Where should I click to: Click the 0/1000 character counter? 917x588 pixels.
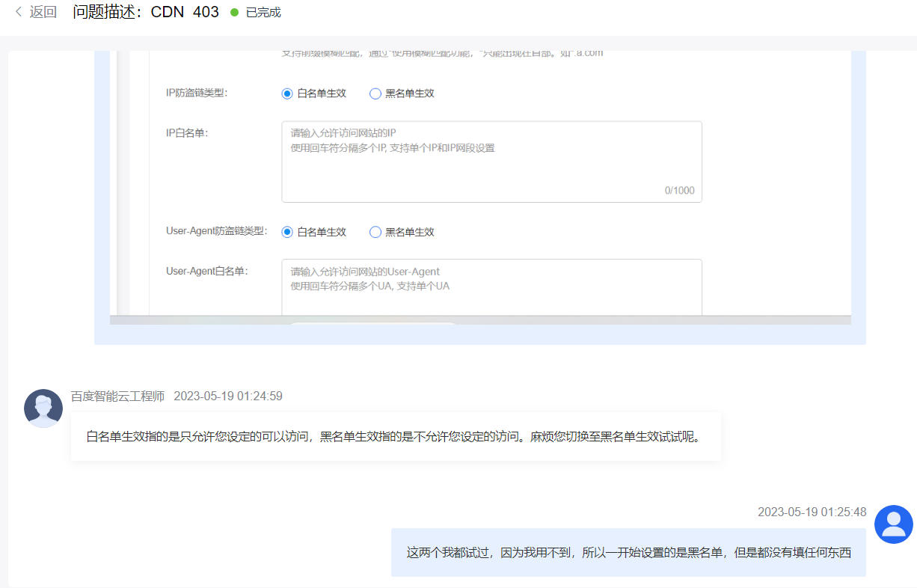(x=679, y=191)
